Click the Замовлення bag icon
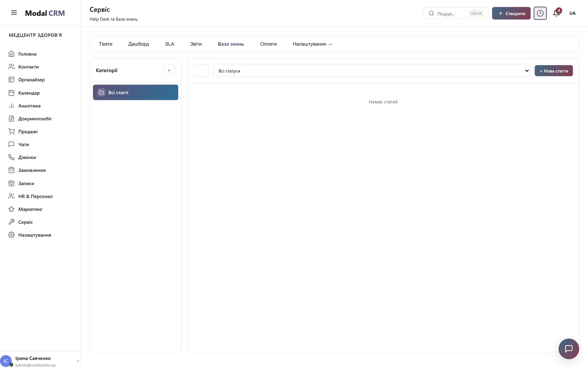This screenshot has width=588, height=368. tap(11, 170)
